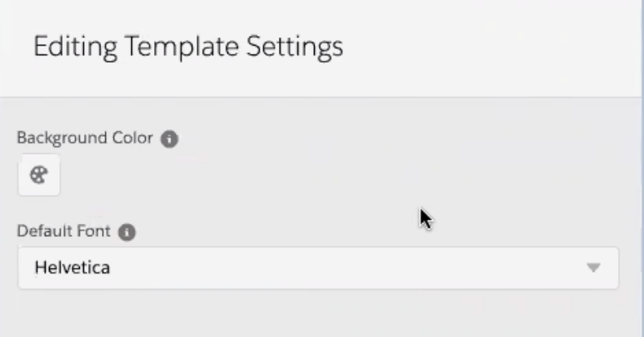
Task: Click the gray triangle in font selector
Action: [x=593, y=268]
